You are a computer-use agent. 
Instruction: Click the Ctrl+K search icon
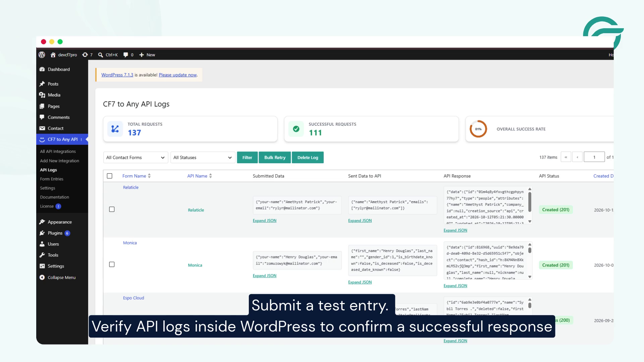pyautogui.click(x=100, y=55)
